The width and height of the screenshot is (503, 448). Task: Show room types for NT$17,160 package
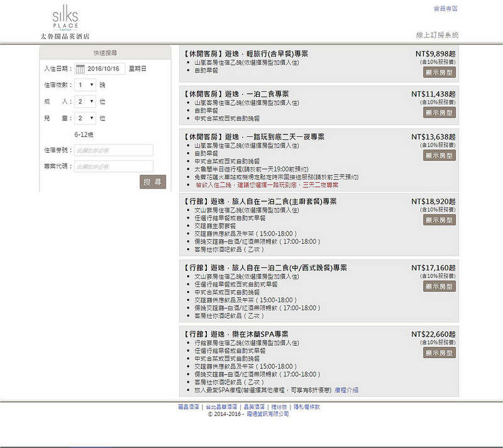[439, 287]
